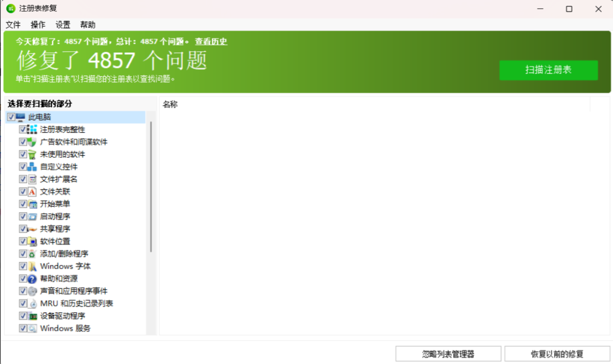
Task: Maximize the 注册表修复 window
Action: pos(569,9)
